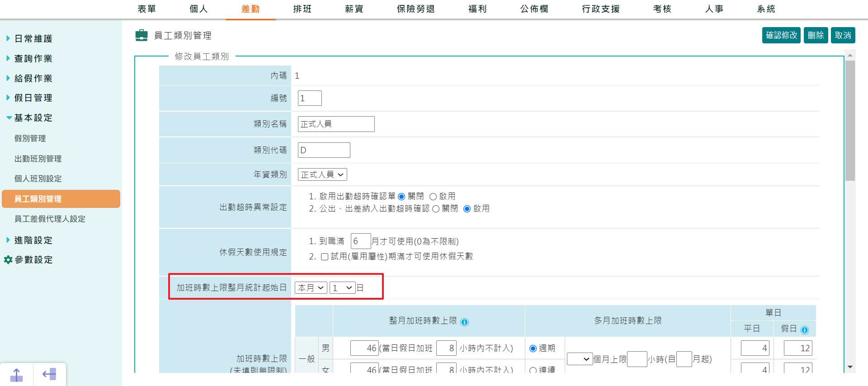
Task: Open the 個人 top menu
Action: [198, 9]
